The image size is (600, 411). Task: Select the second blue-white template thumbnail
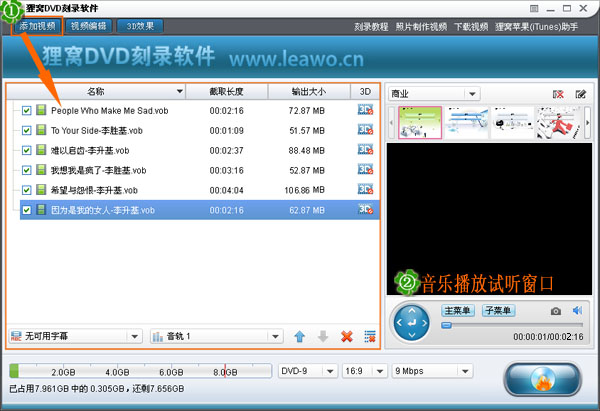[x=466, y=122]
